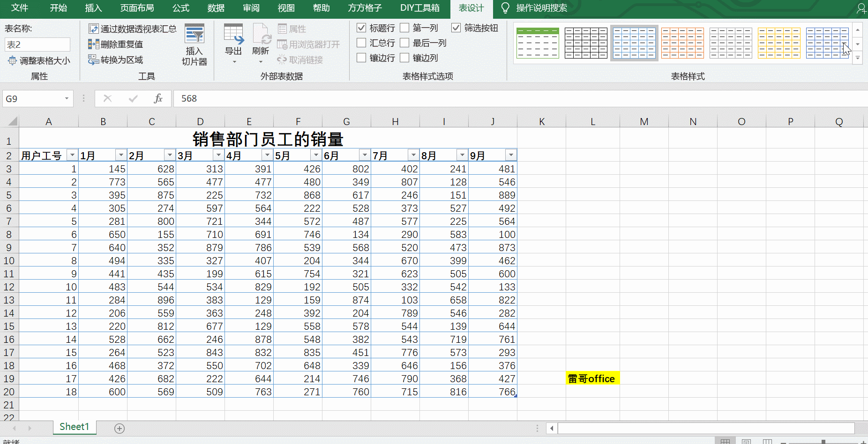
Task: Click Remove Duplicates (删除重复值)
Action: (115, 44)
